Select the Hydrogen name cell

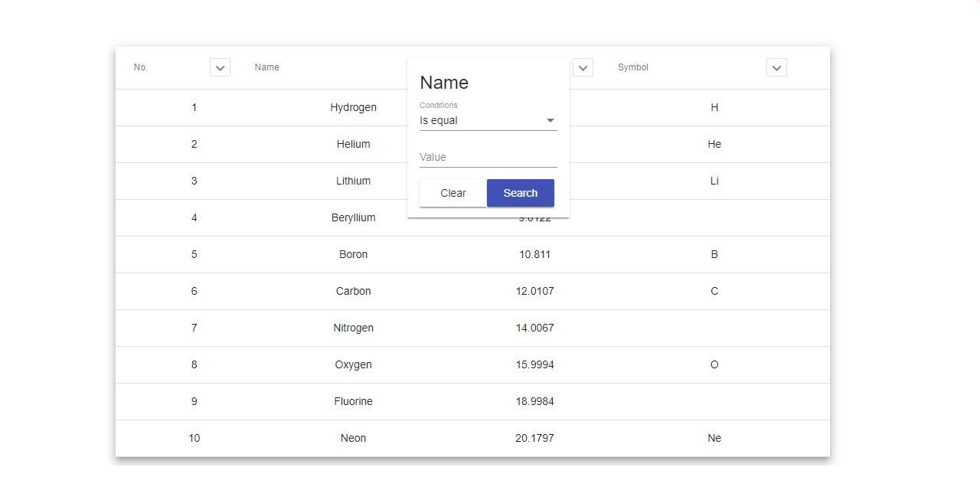pos(353,107)
